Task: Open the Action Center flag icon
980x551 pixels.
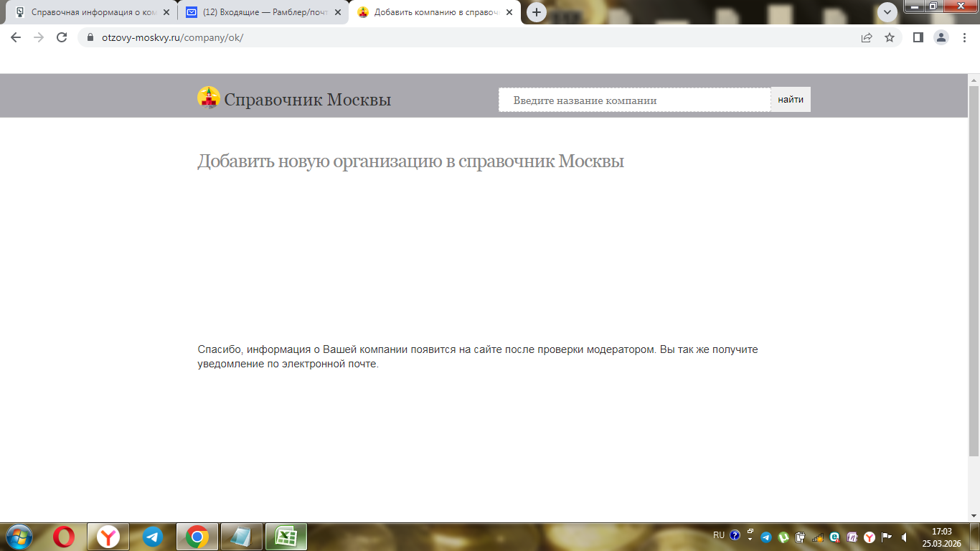Action: pyautogui.click(x=887, y=537)
